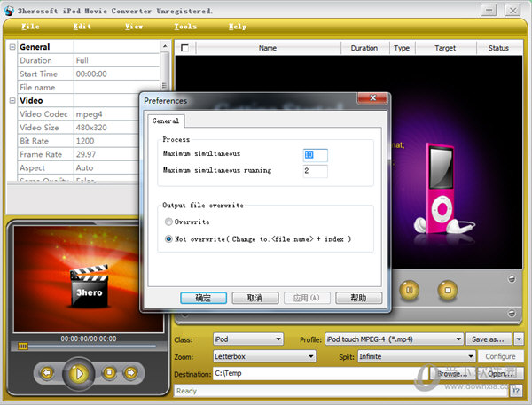Image resolution: width=532 pixels, height=405 pixels.
Task: Click the preview seek slider handle
Action: pyautogui.click(x=23, y=347)
